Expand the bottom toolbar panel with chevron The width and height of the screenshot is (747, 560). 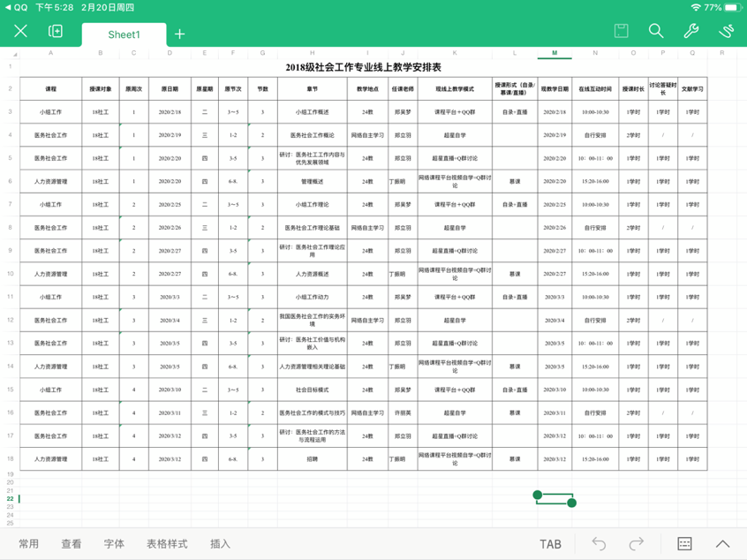(722, 544)
